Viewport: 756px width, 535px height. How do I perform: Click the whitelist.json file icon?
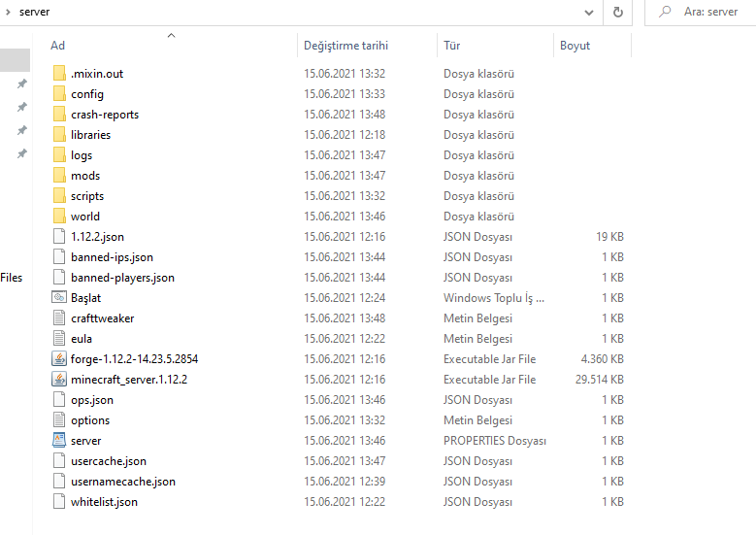[x=59, y=501]
